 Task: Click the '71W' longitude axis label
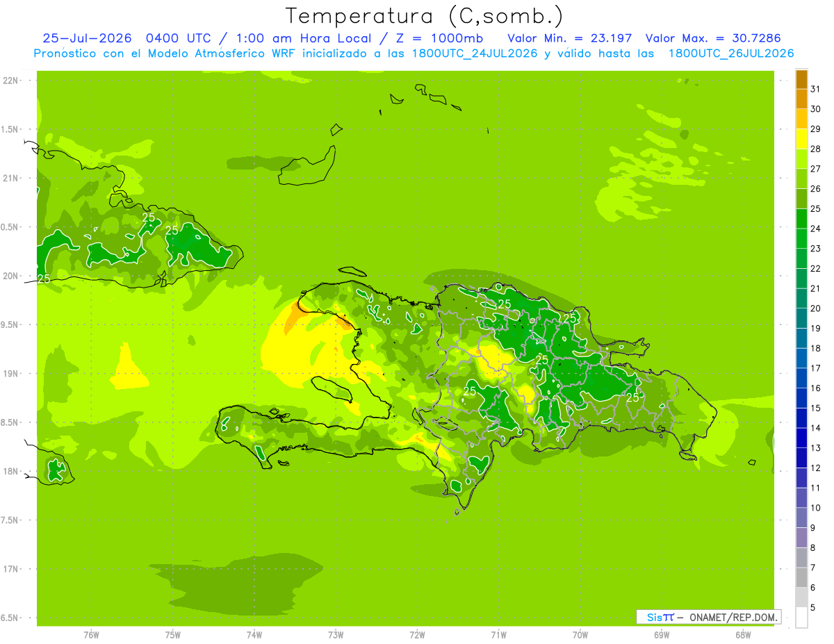[x=498, y=635]
